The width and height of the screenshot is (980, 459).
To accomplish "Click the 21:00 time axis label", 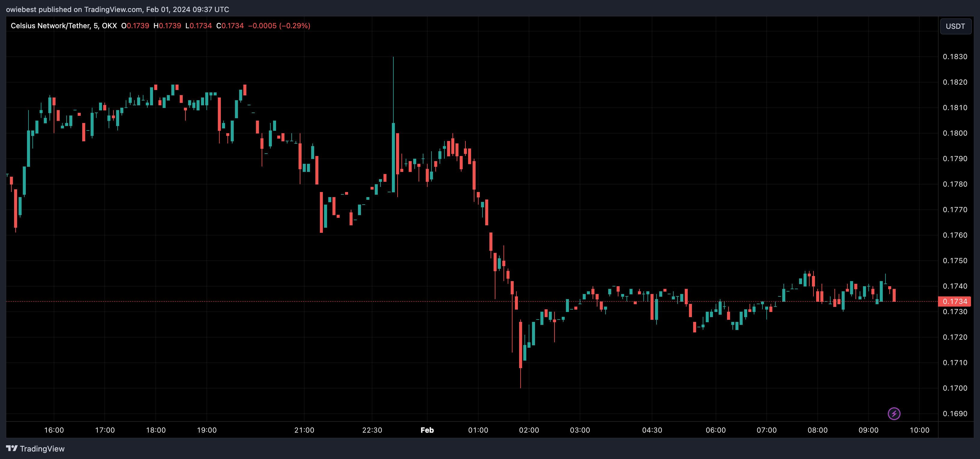I will [304, 430].
